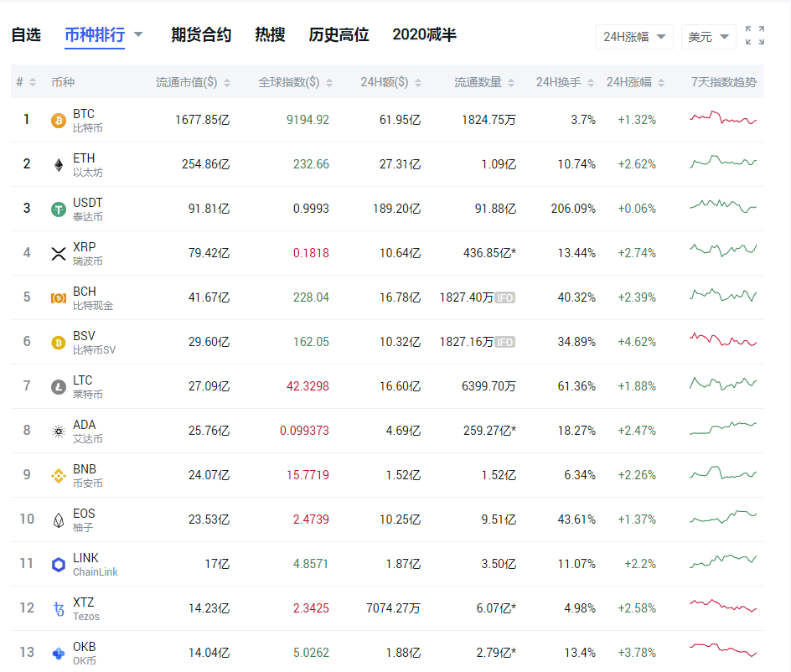
Task: Expand the 币种排行 tab dropdown arrow
Action: click(x=138, y=35)
